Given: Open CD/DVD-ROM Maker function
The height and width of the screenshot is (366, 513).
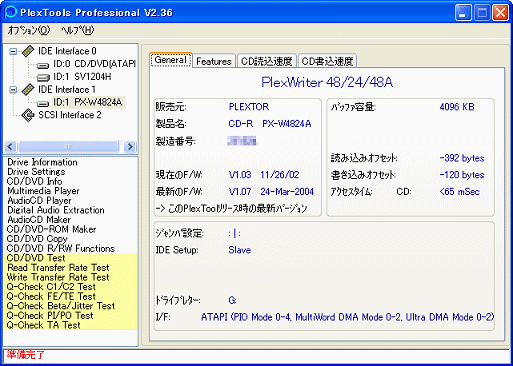Looking at the screenshot, I should click(51, 229).
